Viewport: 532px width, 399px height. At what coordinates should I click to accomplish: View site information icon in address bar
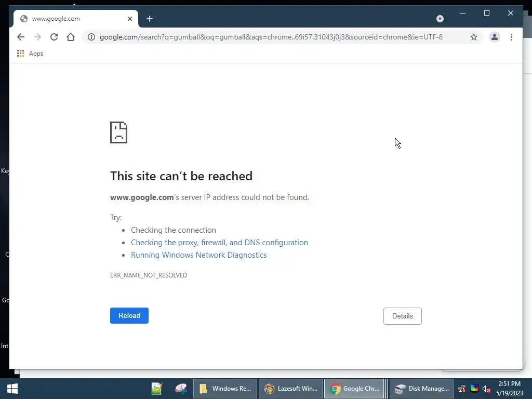pyautogui.click(x=91, y=37)
